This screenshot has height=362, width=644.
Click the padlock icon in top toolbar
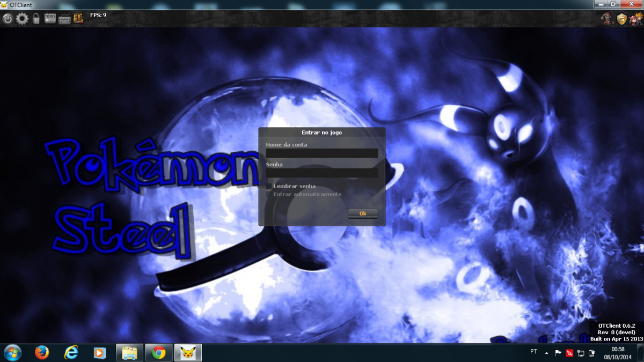(x=36, y=19)
